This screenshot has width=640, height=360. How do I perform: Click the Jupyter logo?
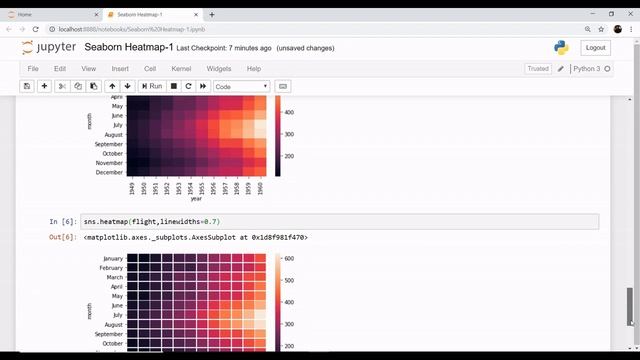point(49,47)
